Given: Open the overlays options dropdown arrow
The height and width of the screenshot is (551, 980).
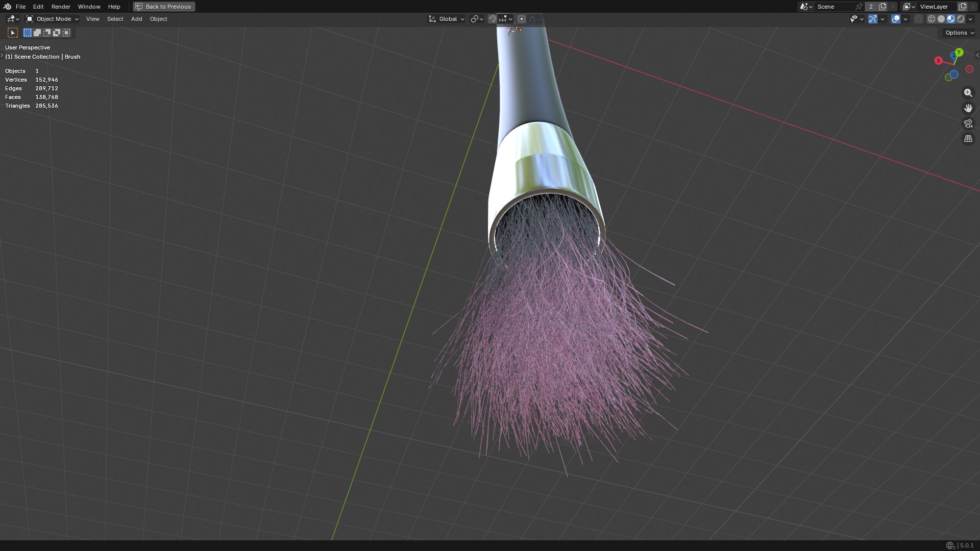Looking at the screenshot, I should [905, 19].
